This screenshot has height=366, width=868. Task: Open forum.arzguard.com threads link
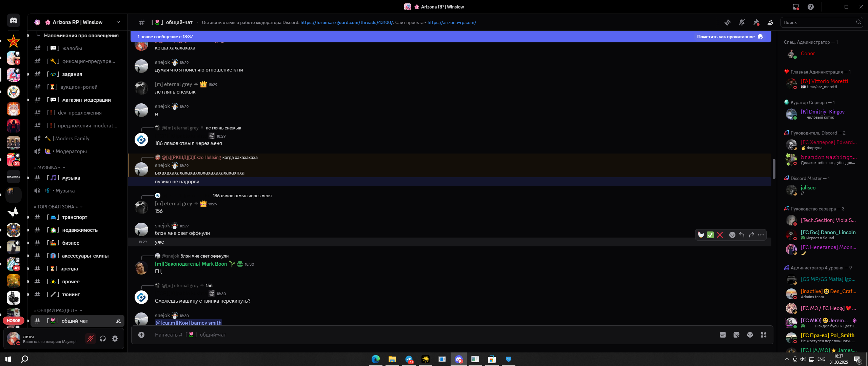[x=347, y=22]
